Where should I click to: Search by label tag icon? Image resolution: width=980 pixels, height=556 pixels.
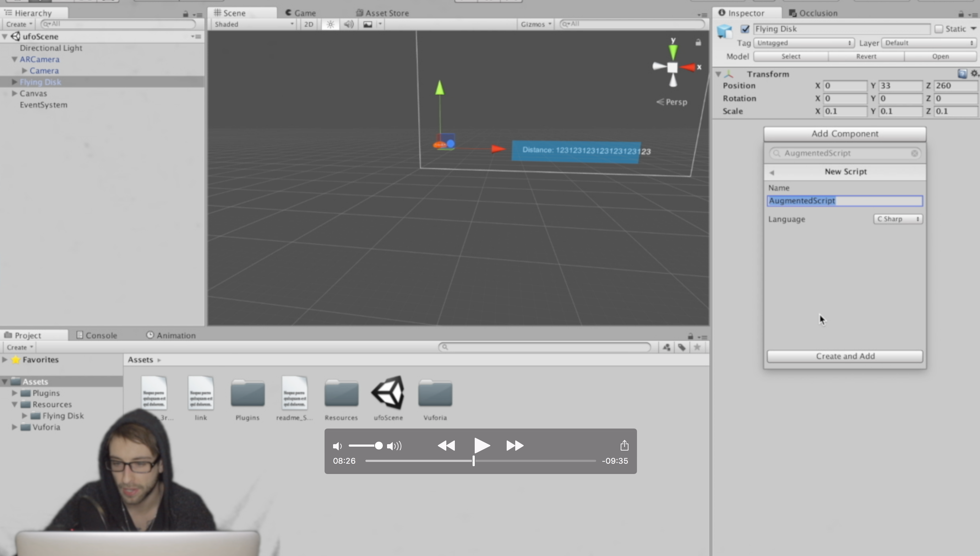point(682,347)
